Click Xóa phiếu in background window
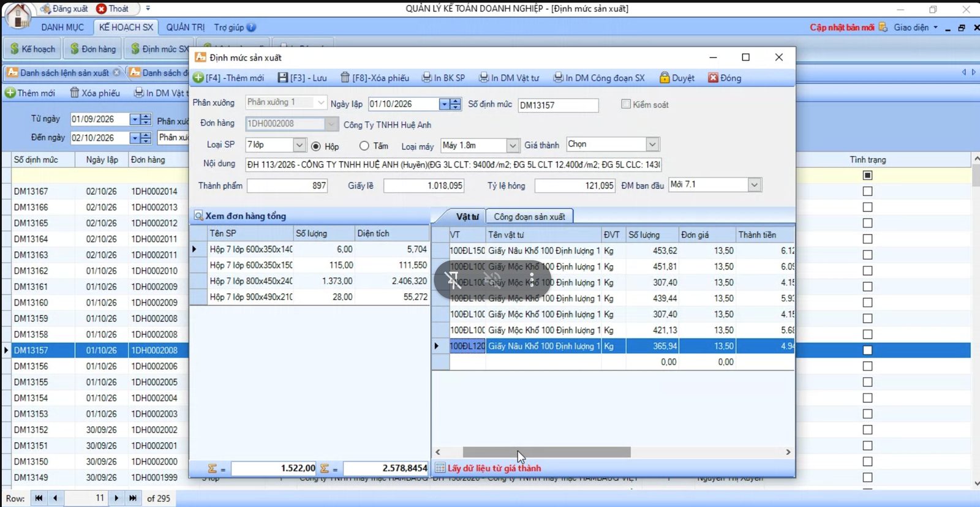This screenshot has width=980, height=507. [95, 93]
